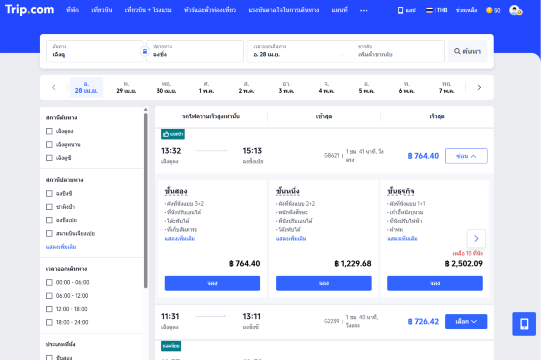The height and width of the screenshot is (360, 541).
Task: Click the green thumbs-up recommended badge
Action: (173, 134)
